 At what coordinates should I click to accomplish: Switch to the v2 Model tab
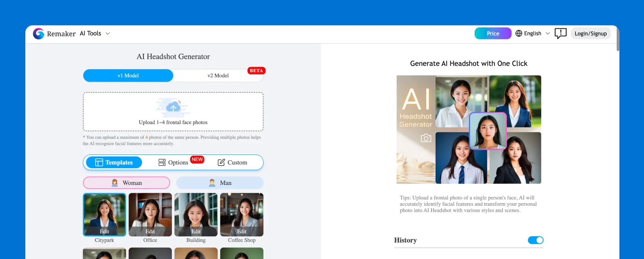218,76
